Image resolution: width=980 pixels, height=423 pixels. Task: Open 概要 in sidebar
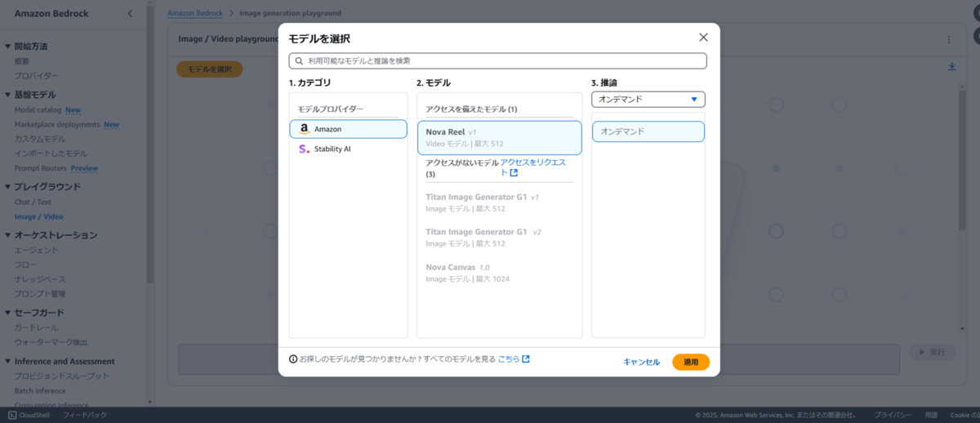[x=22, y=61]
